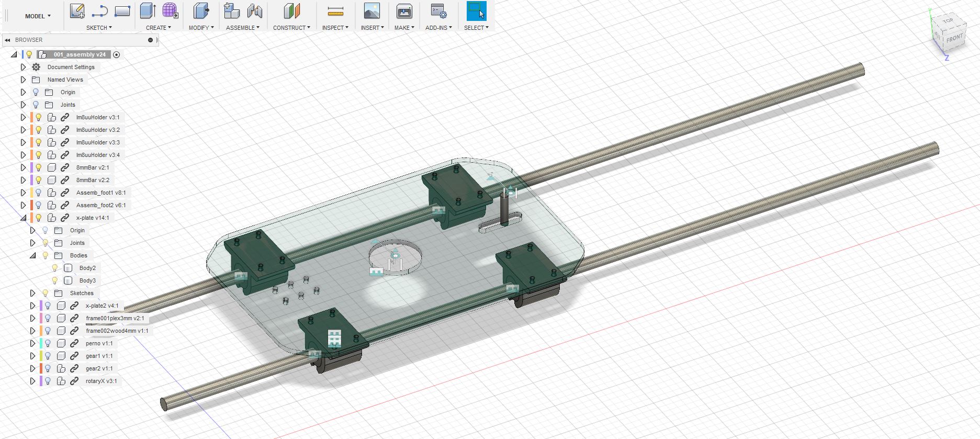The height and width of the screenshot is (439, 980).
Task: Open the SKETCH menu
Action: pos(99,28)
